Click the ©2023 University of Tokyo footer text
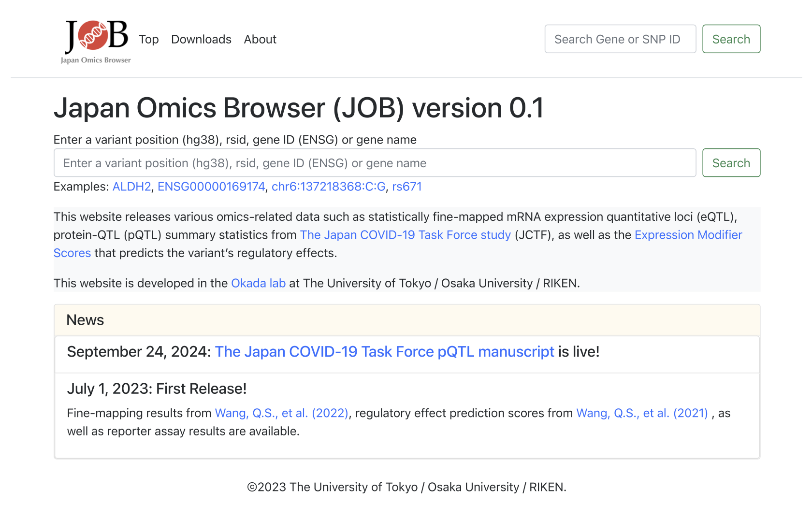Screen dimensions: 812x505 (x=406, y=487)
